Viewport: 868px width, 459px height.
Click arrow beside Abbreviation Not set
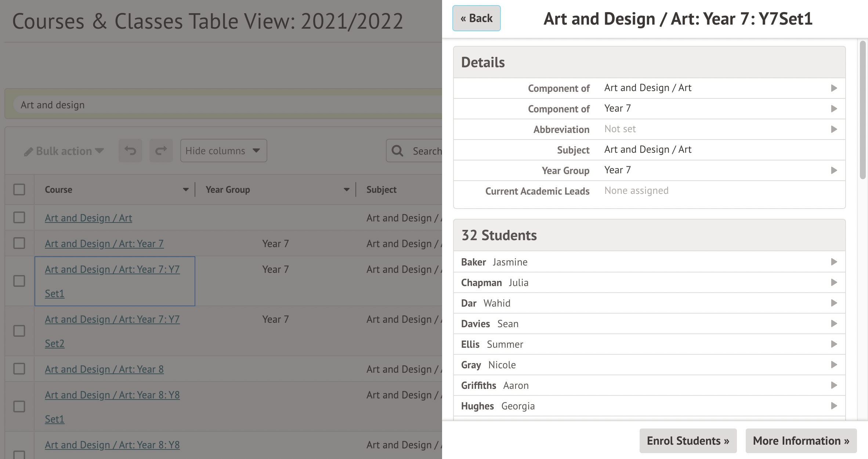(x=834, y=129)
